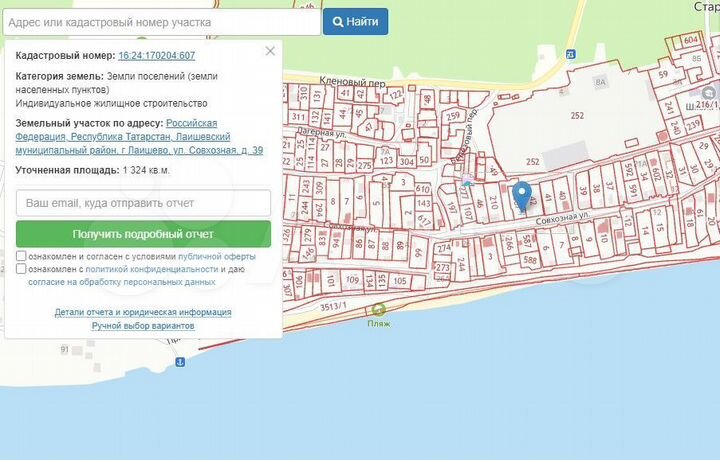This screenshot has height=460, width=720.
Task: Focus the address or cadastral number search field
Action: 162,22
